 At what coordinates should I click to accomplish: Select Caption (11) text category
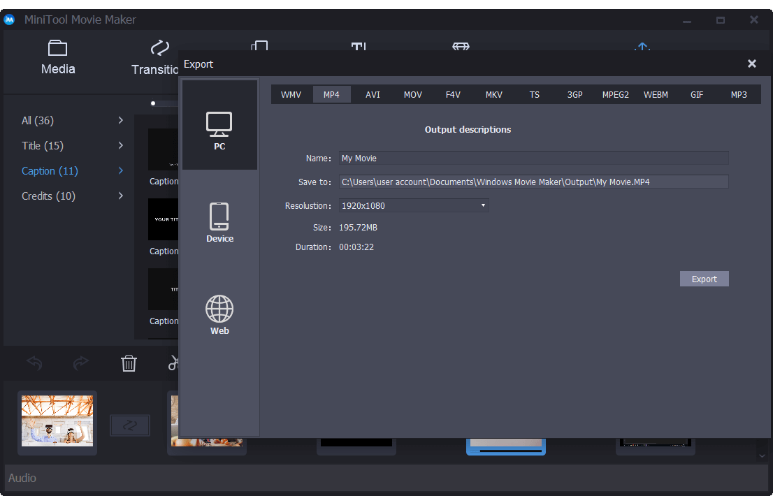pos(50,171)
